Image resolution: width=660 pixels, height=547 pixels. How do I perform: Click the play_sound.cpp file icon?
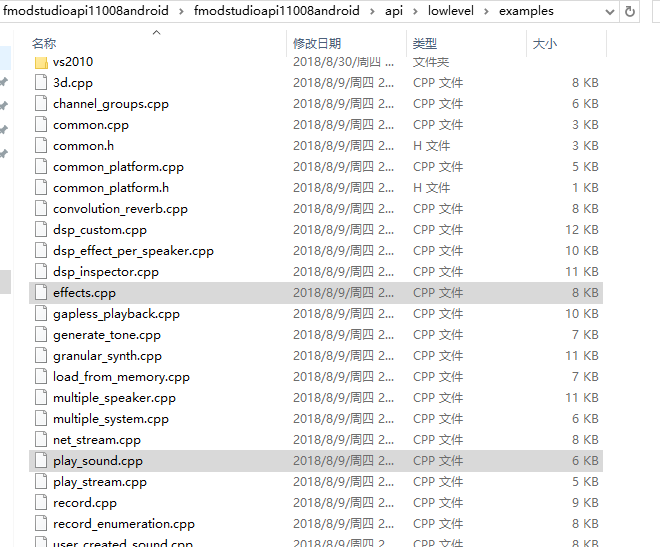41,461
